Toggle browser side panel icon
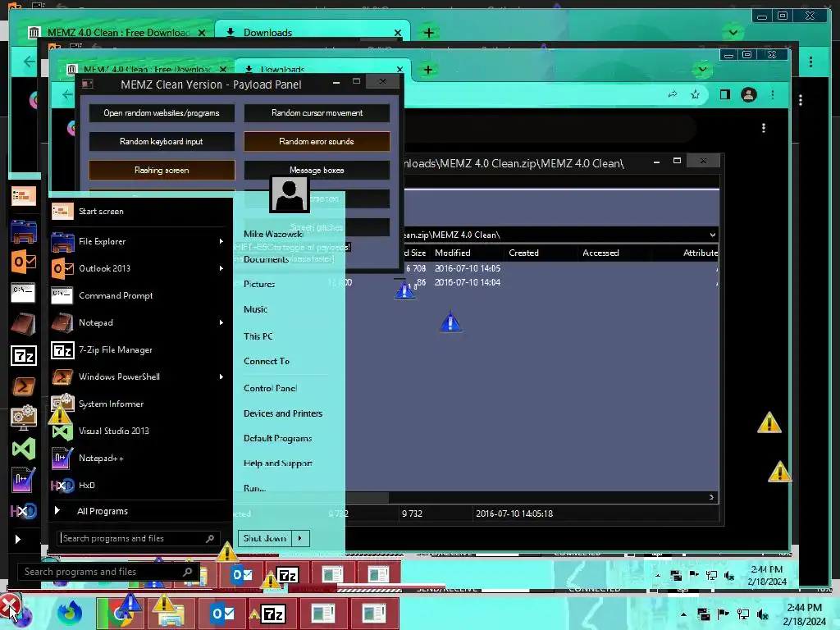 click(x=725, y=95)
